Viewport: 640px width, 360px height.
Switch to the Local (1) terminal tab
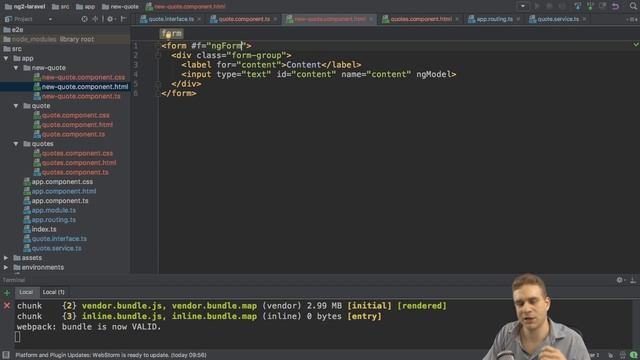53,292
